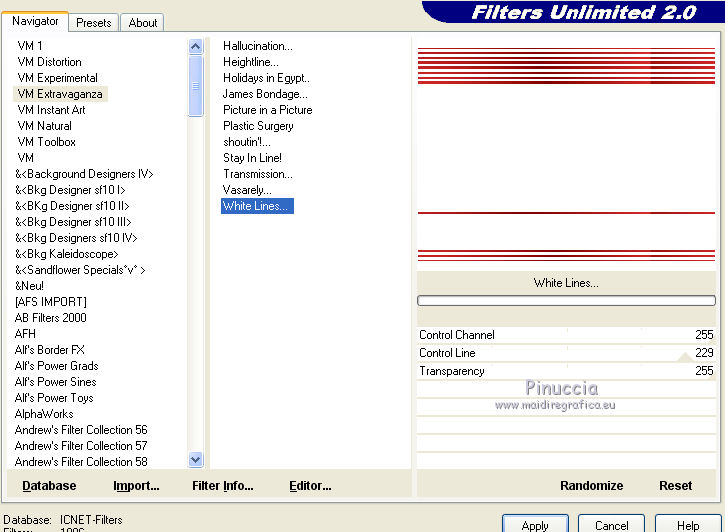Image resolution: width=725 pixels, height=532 pixels.
Task: Choose Stay In Line! filter
Action: tap(252, 158)
